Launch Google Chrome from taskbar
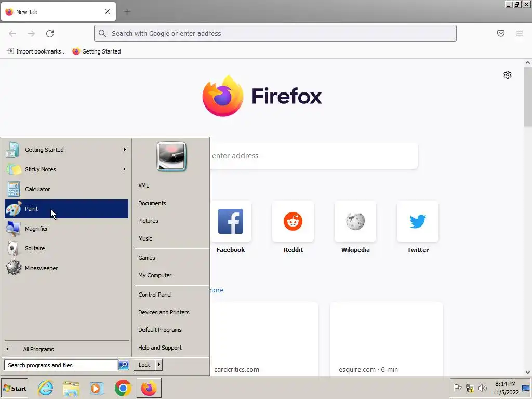The width and height of the screenshot is (532, 399). [123, 388]
